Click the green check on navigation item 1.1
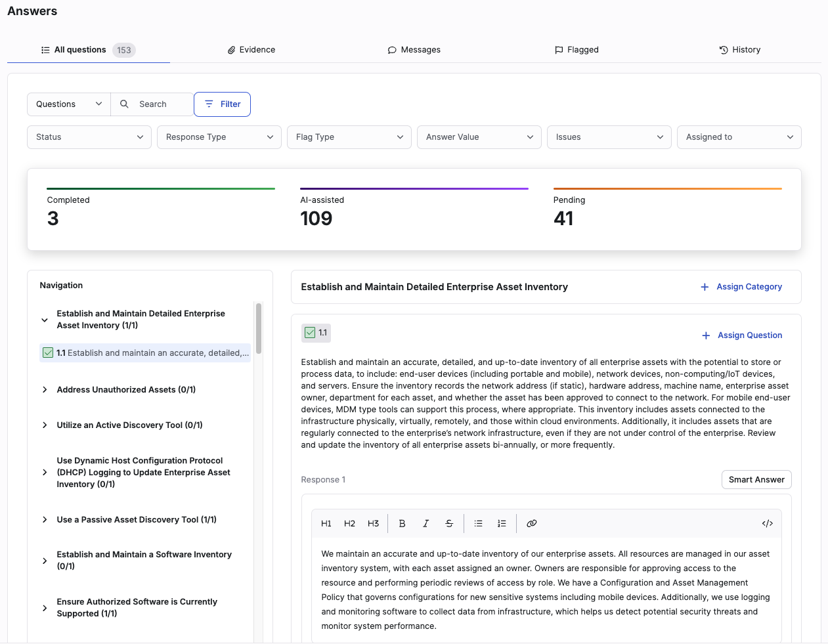This screenshot has width=828, height=644. tap(48, 353)
